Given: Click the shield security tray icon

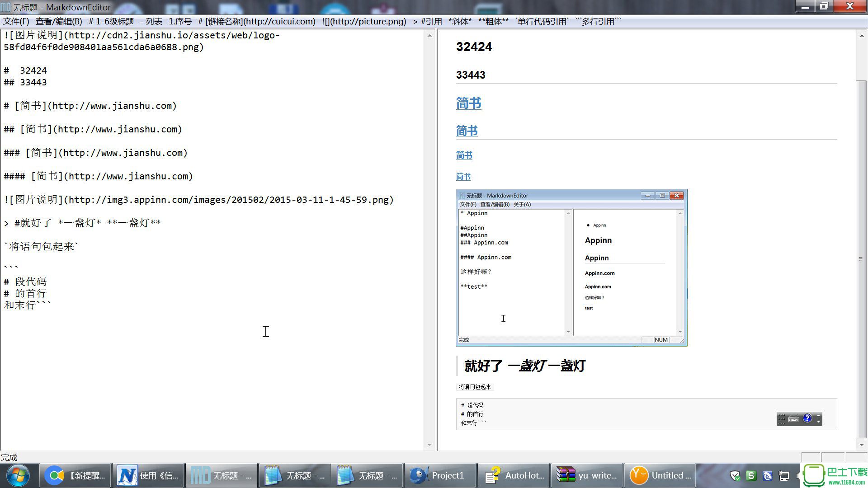Looking at the screenshot, I should pyautogui.click(x=735, y=475).
